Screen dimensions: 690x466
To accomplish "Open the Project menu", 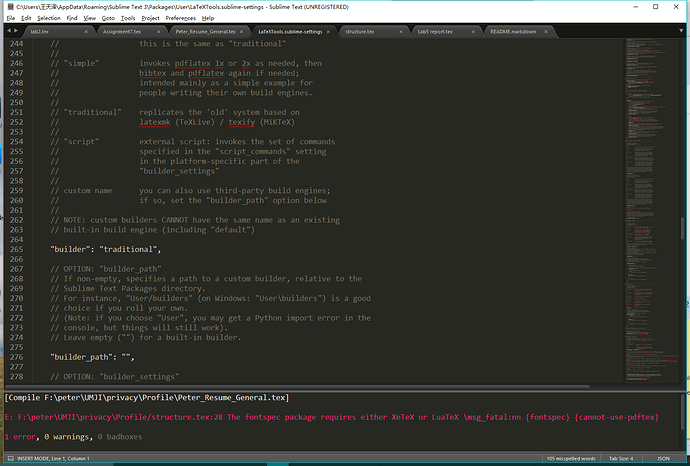I will tap(150, 18).
